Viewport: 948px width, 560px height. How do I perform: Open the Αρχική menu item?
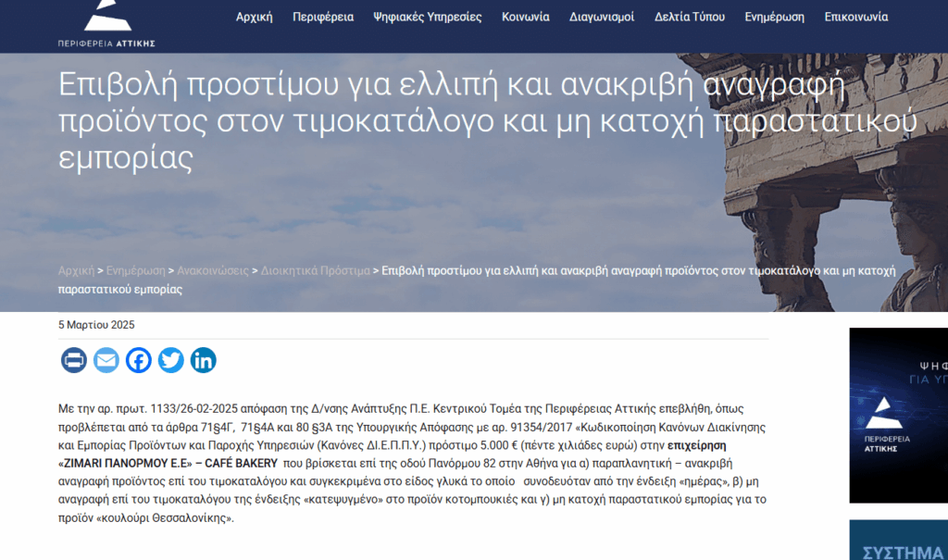[x=254, y=17]
